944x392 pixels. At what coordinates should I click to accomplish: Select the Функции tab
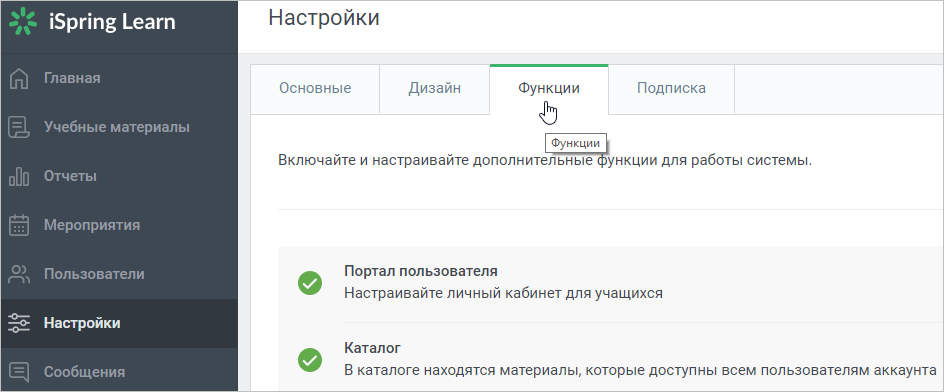pyautogui.click(x=549, y=89)
